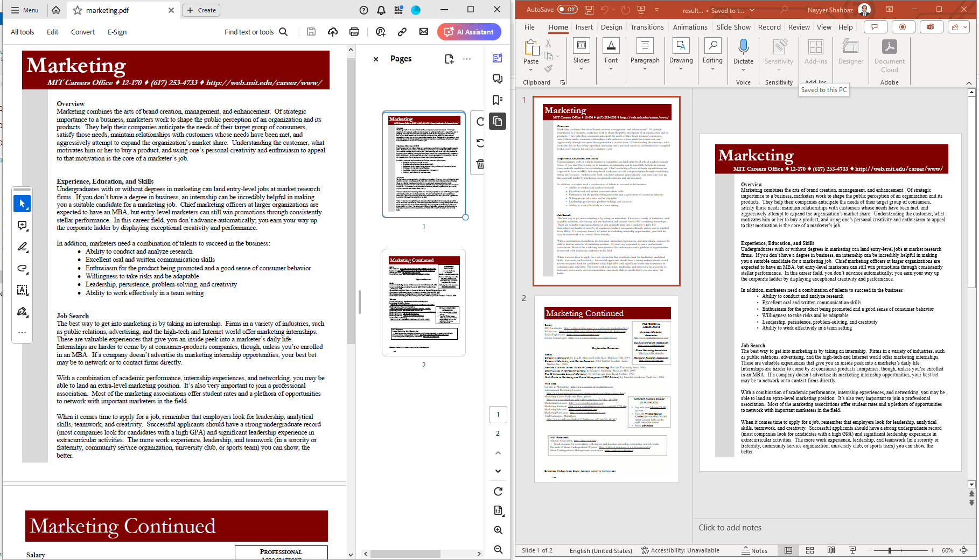Open Acrobat help icon
This screenshot has height=560, width=979.
[364, 10]
